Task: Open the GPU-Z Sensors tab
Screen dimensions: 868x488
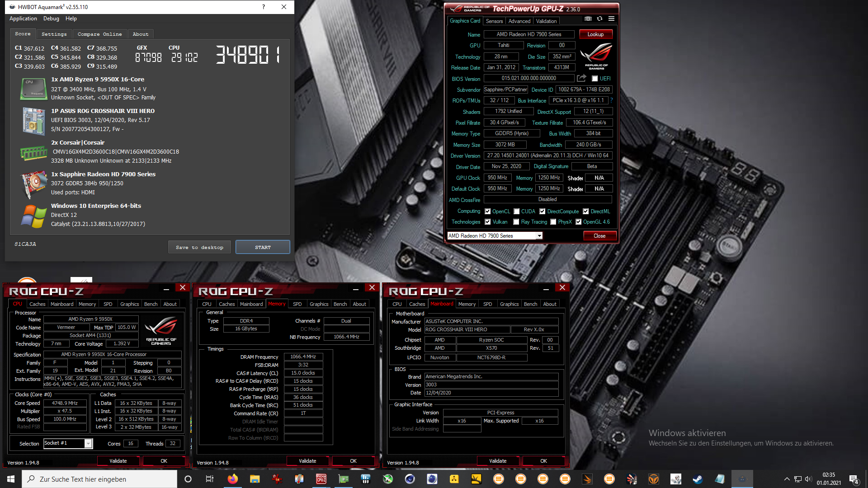Action: pyautogui.click(x=494, y=21)
